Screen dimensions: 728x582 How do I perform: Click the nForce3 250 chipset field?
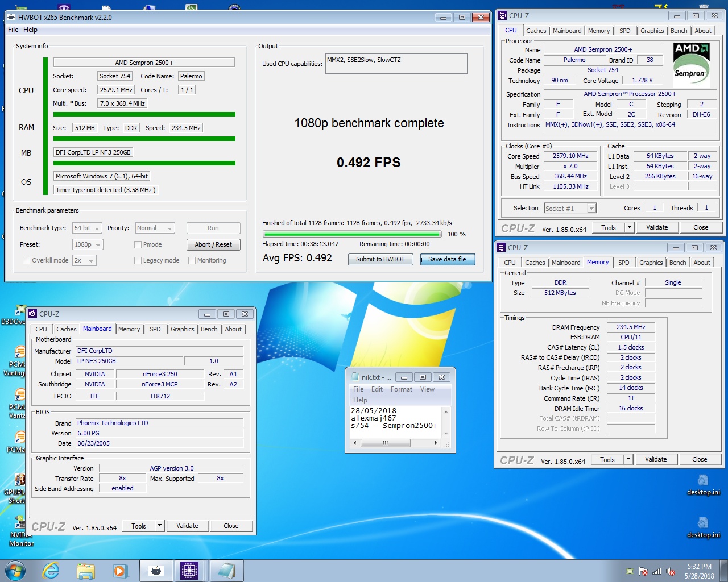point(160,374)
